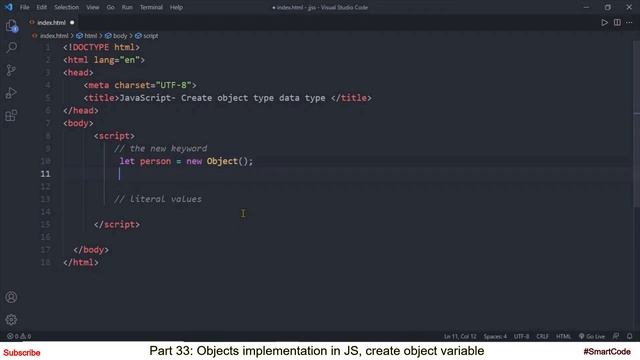Click the '// literal values' comment
Screen dimensions: 640x360
158,199
